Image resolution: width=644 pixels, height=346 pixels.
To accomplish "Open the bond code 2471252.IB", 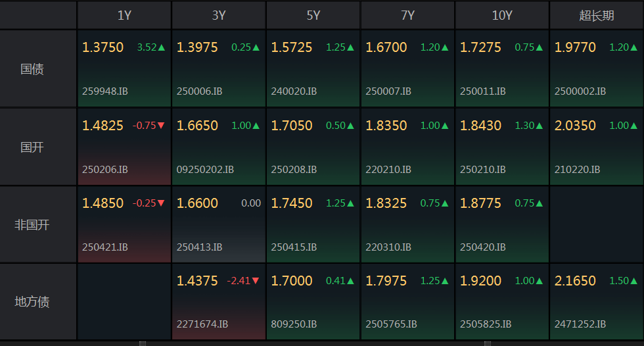I will (x=580, y=324).
